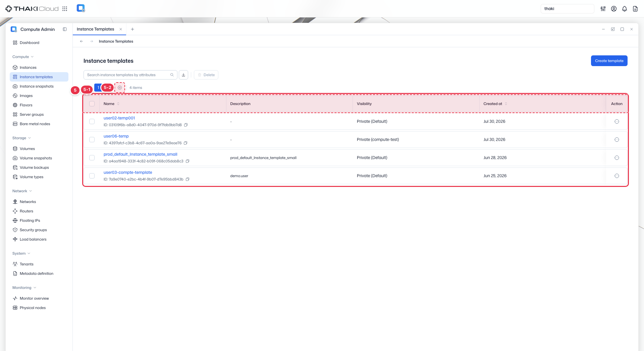Open the settings sliders icon in top bar
Image resolution: width=644 pixels, height=351 pixels.
click(x=603, y=9)
